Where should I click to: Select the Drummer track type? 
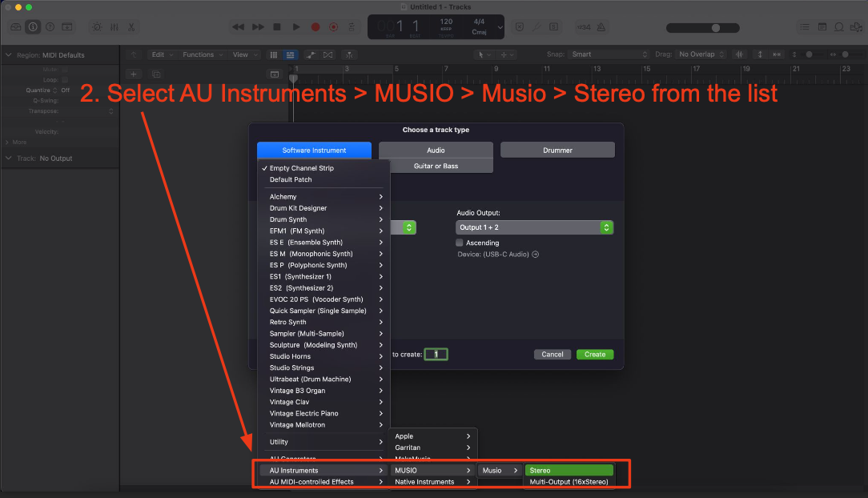tap(557, 150)
